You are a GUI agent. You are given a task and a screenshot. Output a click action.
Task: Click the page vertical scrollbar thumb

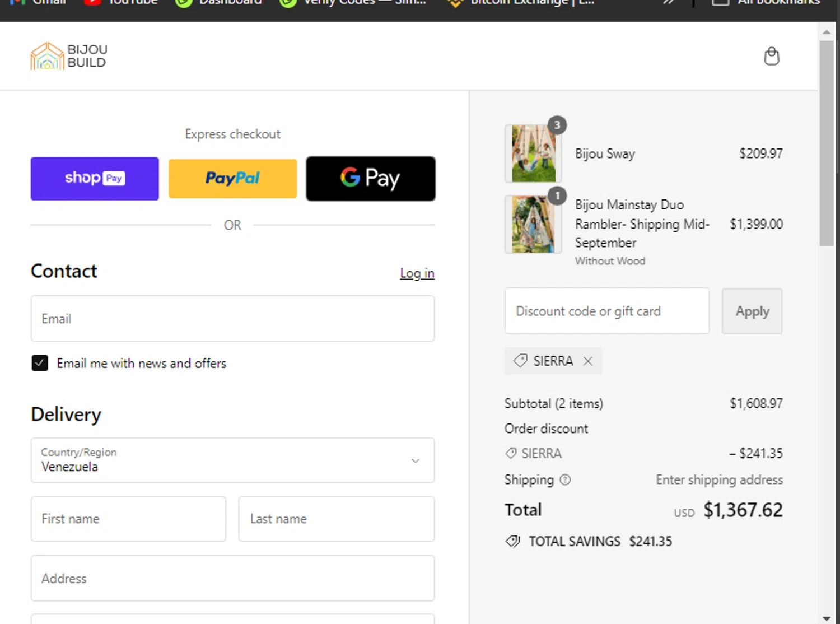826,143
